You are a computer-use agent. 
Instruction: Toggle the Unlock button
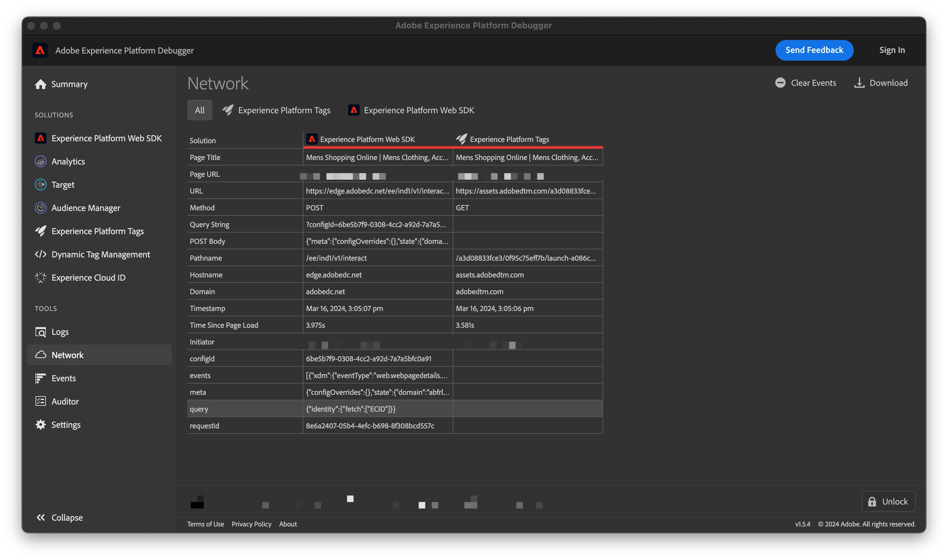pos(888,501)
